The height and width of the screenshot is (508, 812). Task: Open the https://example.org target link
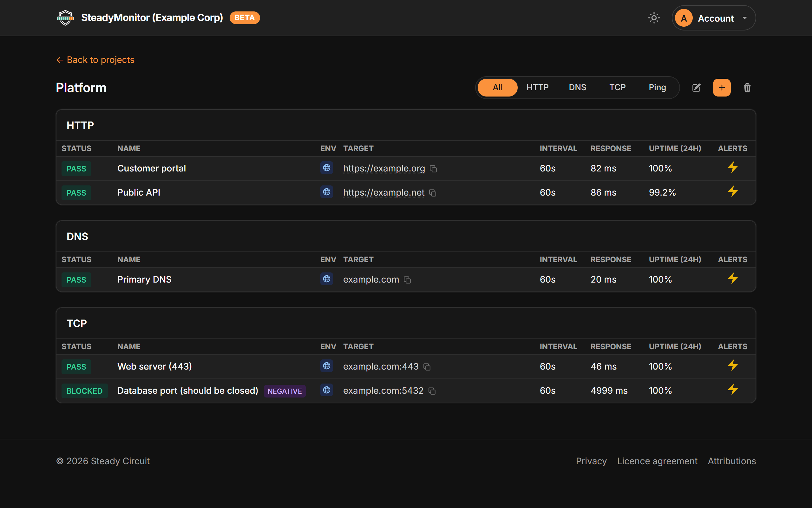tap(384, 168)
